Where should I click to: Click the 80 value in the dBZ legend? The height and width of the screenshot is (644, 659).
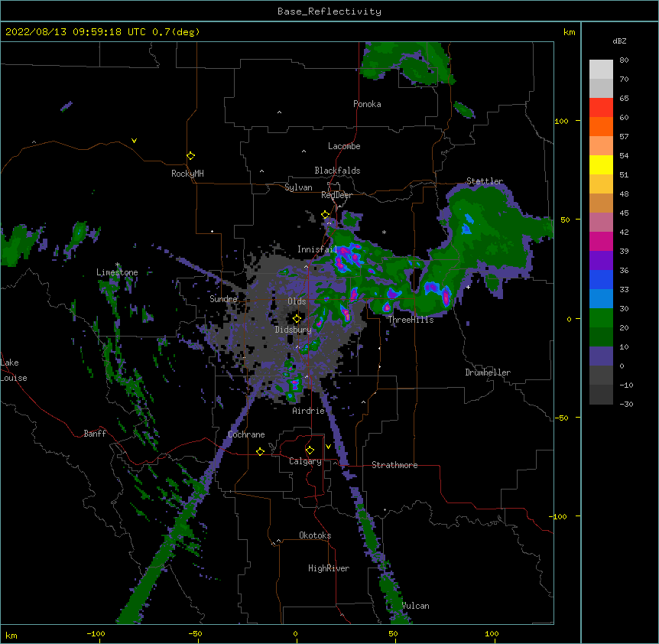[x=624, y=60]
